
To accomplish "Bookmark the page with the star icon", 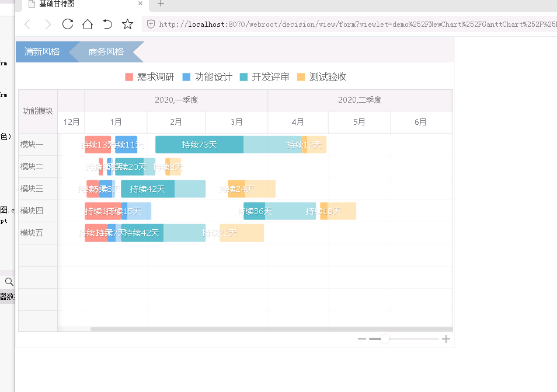I will (x=127, y=24).
